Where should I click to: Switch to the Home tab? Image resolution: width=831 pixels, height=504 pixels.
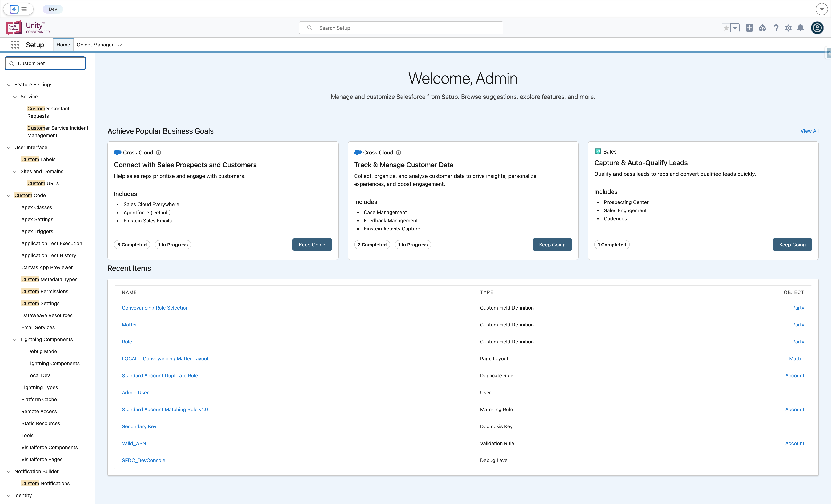coord(63,45)
